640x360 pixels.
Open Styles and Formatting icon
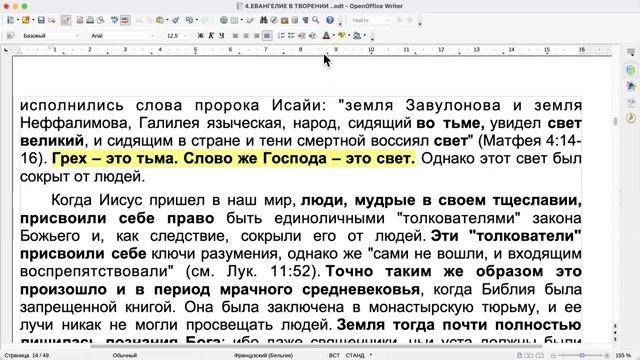point(10,36)
